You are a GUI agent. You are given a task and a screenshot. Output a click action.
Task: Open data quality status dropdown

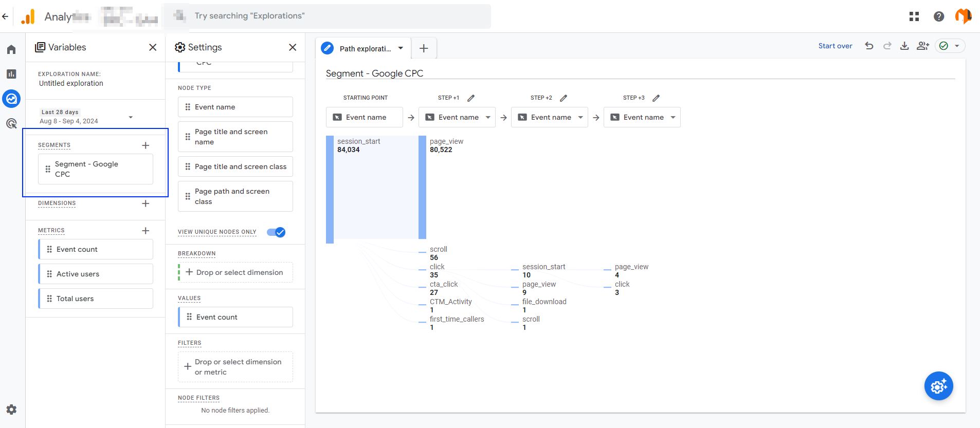click(950, 46)
